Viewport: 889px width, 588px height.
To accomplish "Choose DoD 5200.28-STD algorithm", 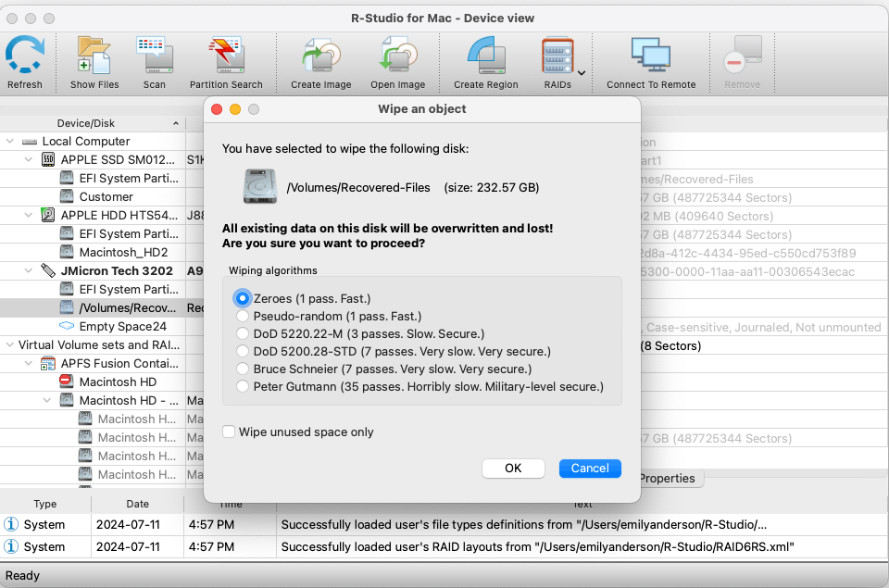I will pyautogui.click(x=243, y=351).
